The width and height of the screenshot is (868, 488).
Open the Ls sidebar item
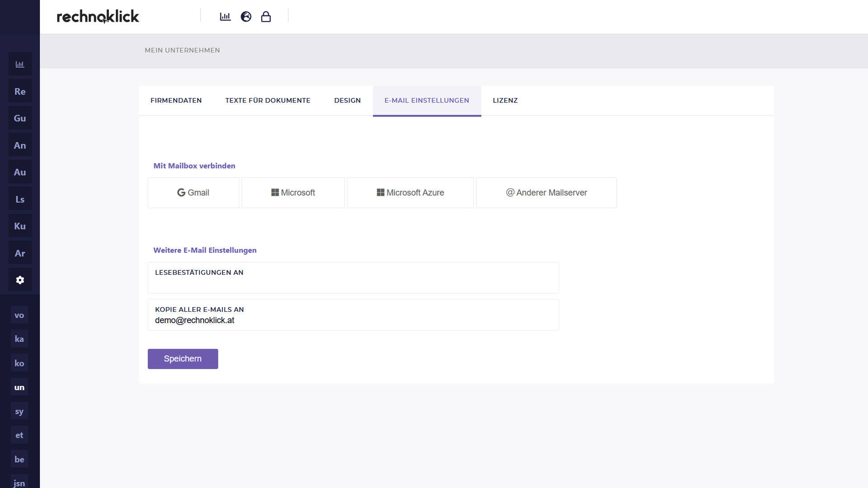[20, 199]
